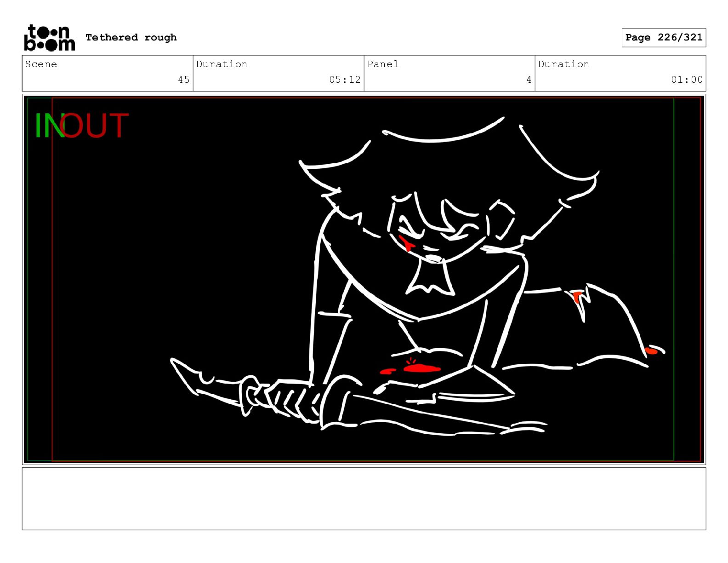The width and height of the screenshot is (728, 563).
Task: Click the scene duration value '05:12'
Action: [x=345, y=80]
